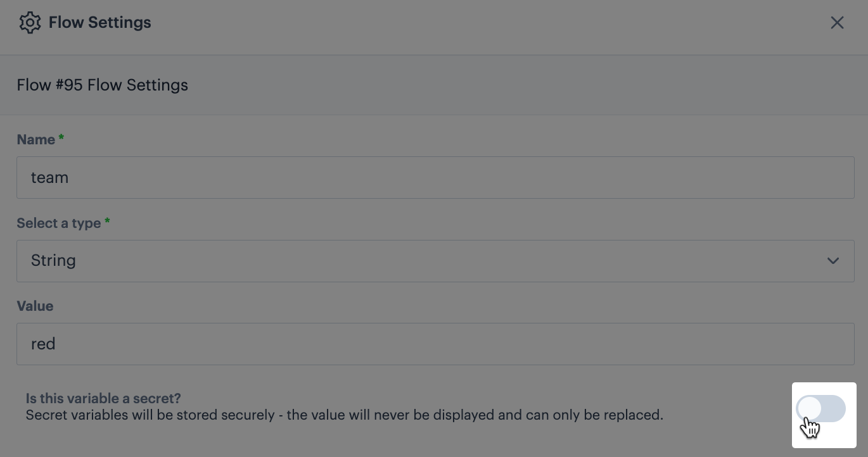Place cursor on 'red' in Value field

click(x=43, y=344)
